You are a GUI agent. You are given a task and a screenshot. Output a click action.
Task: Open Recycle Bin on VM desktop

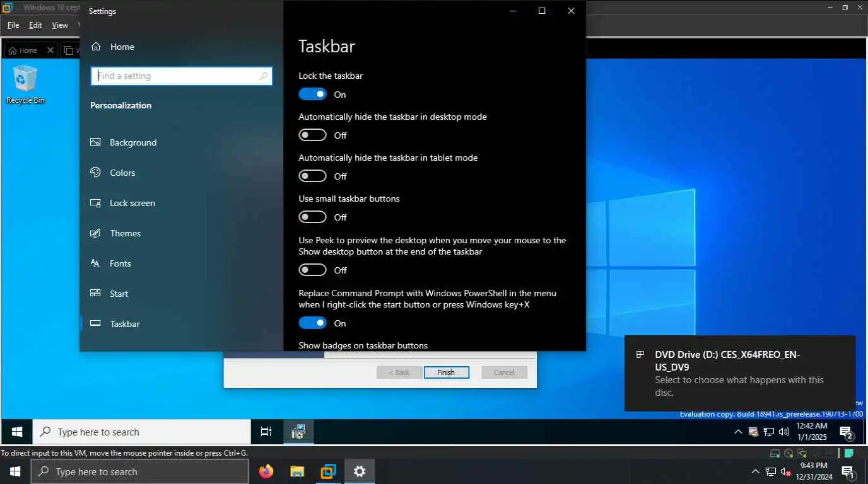pyautogui.click(x=25, y=84)
